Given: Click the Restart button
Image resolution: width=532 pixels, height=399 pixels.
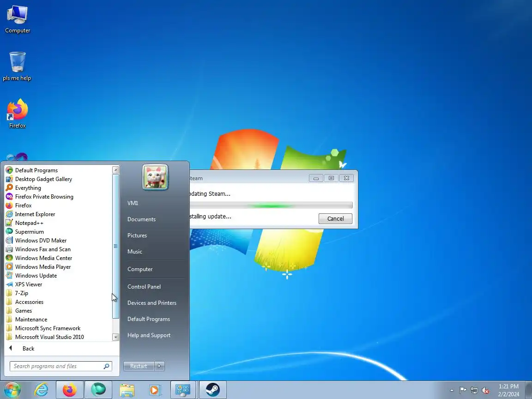Looking at the screenshot, I should 139,366.
